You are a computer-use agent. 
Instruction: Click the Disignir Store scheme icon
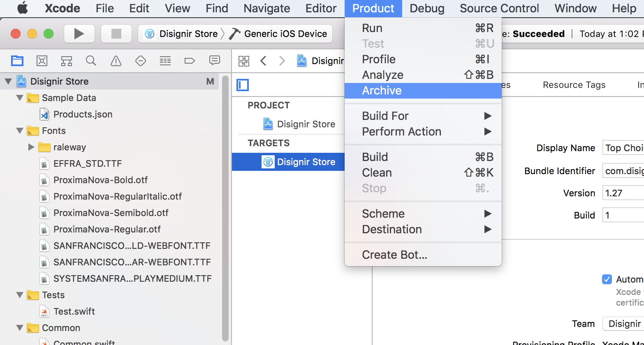(150, 34)
